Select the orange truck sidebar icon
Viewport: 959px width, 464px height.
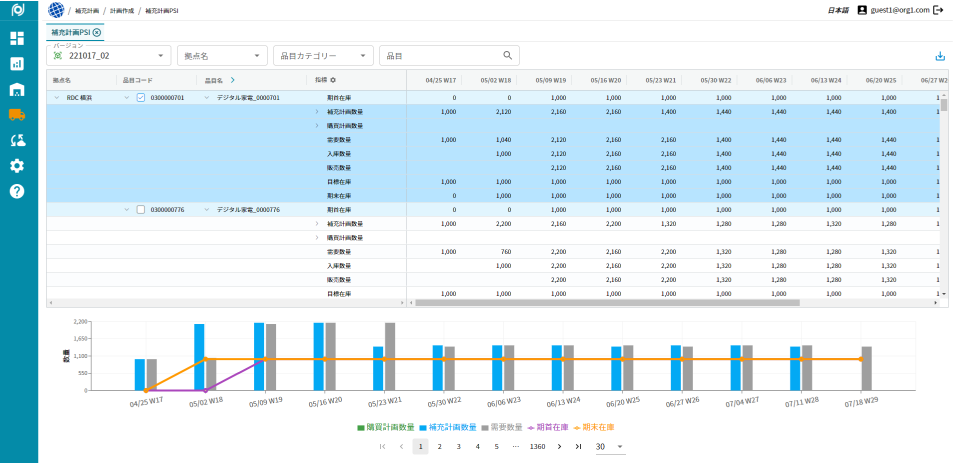(17, 114)
